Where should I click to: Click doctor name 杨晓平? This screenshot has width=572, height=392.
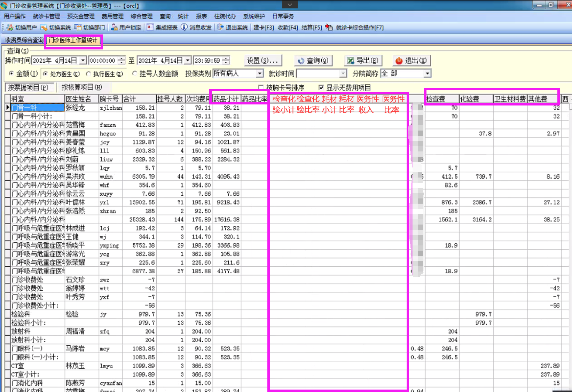click(x=75, y=245)
